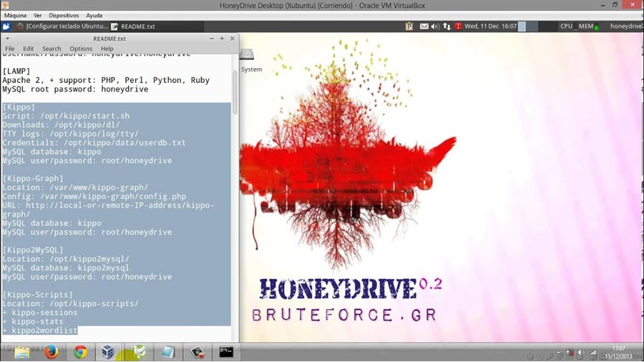Open the File menu in README.txt editor
644x362 pixels.
tap(10, 49)
